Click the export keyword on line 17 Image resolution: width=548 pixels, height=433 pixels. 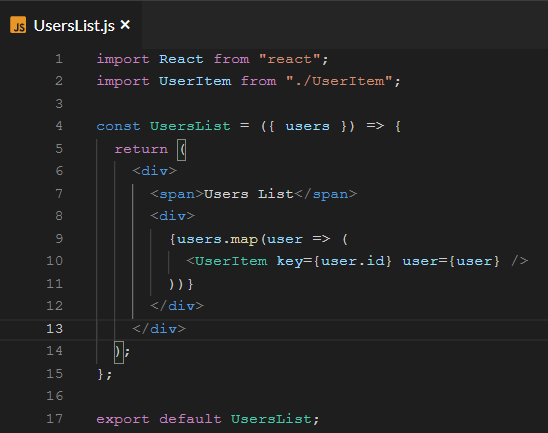[123, 419]
